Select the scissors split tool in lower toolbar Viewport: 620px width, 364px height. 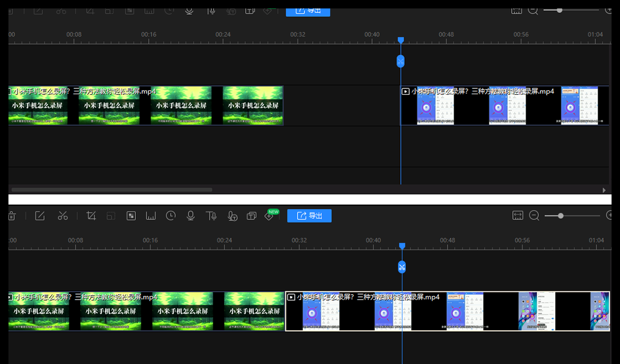point(63,216)
